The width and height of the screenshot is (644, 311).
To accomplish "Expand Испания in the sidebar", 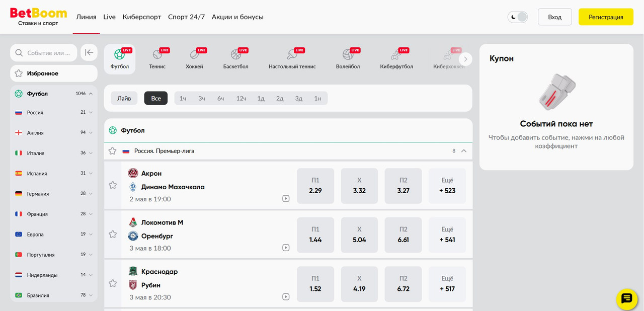I will click(54, 174).
